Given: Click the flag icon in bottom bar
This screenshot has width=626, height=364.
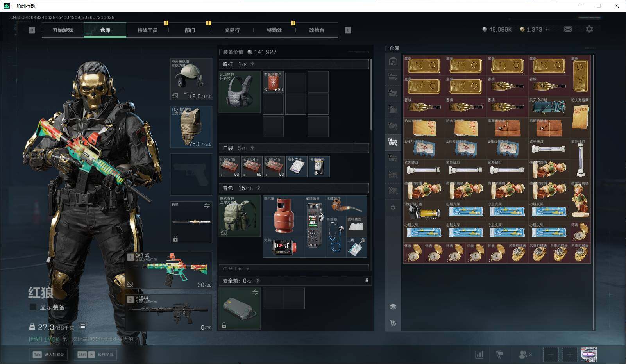Looking at the screenshot, I should (499, 354).
